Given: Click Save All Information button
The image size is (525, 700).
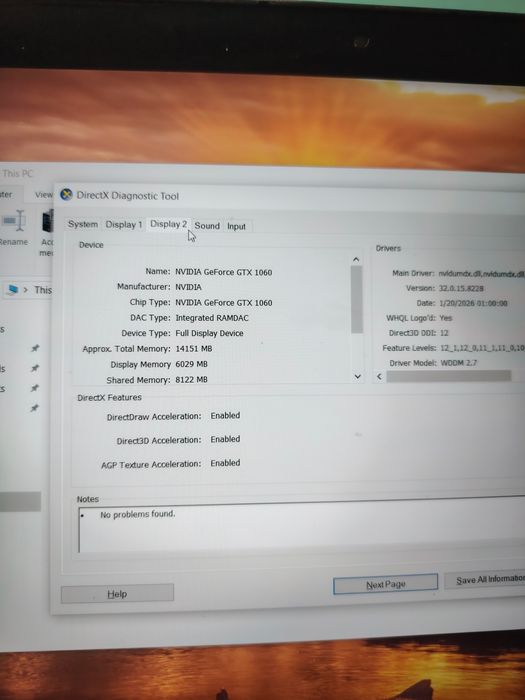Looking at the screenshot, I should click(x=485, y=579).
